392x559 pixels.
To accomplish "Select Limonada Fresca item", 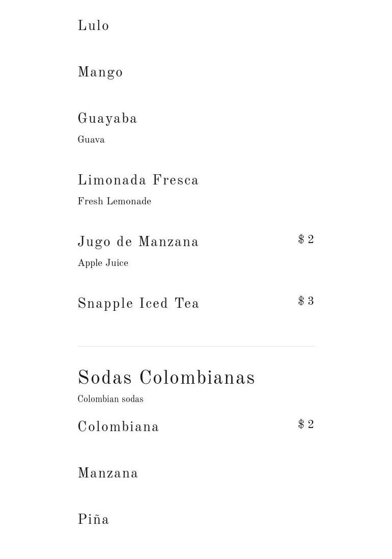I will click(138, 181).
